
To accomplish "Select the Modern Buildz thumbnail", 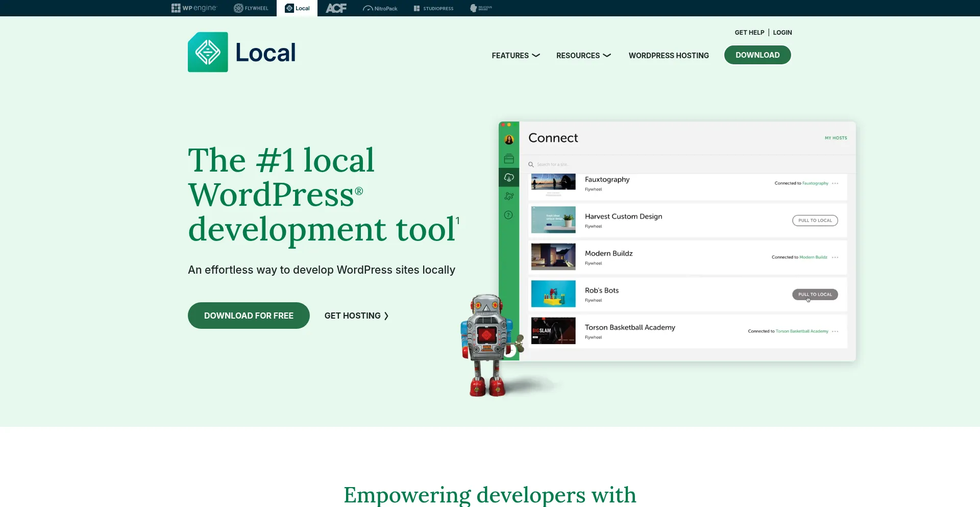I will (x=553, y=256).
